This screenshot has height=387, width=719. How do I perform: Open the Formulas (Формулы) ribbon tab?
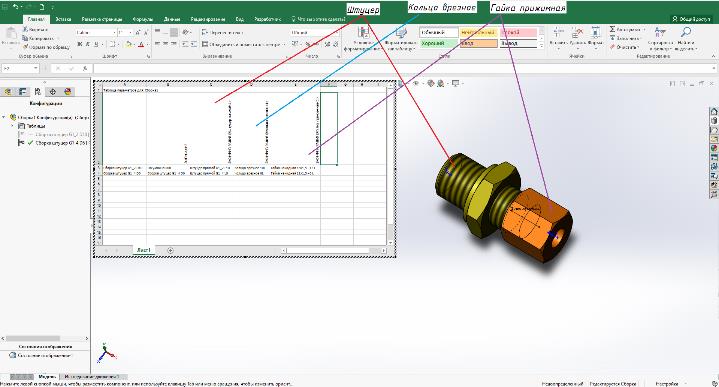point(143,19)
